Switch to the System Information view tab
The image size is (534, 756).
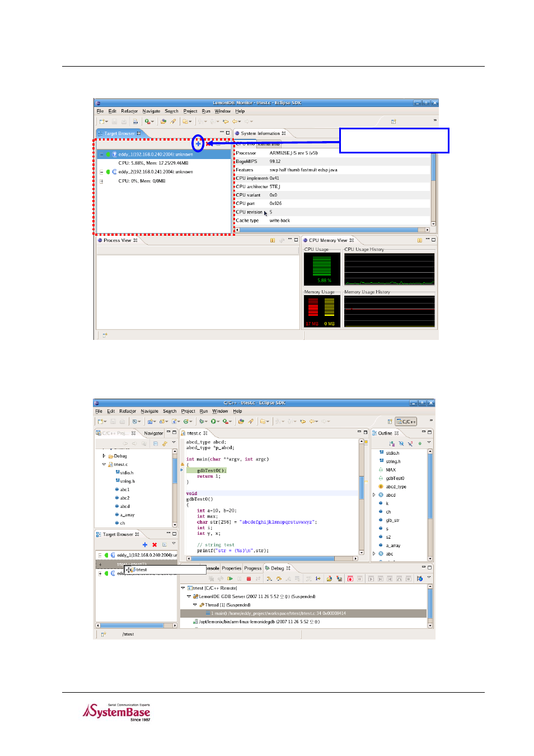pos(260,133)
